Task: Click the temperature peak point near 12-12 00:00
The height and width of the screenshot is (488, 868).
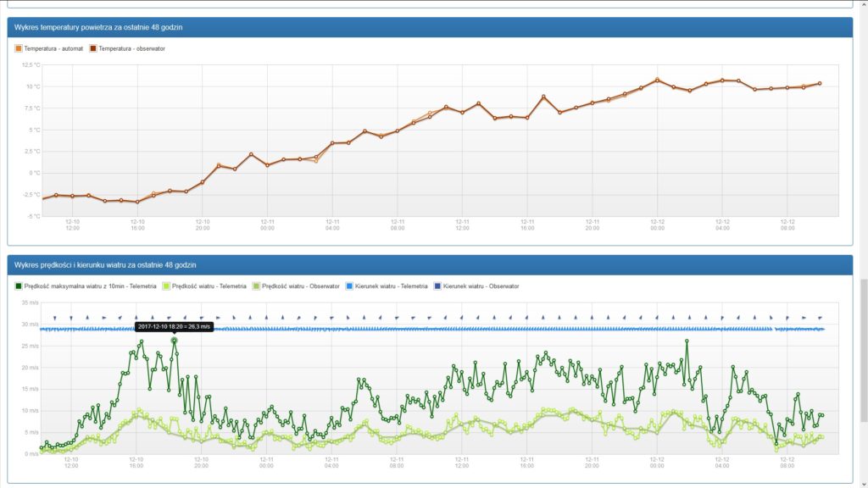Action: coord(657,80)
